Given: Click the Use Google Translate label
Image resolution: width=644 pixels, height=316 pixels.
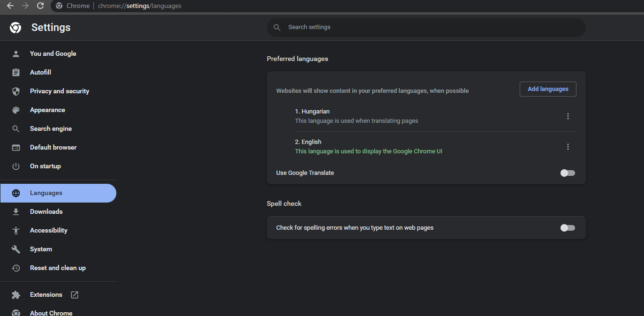Looking at the screenshot, I should [x=305, y=173].
